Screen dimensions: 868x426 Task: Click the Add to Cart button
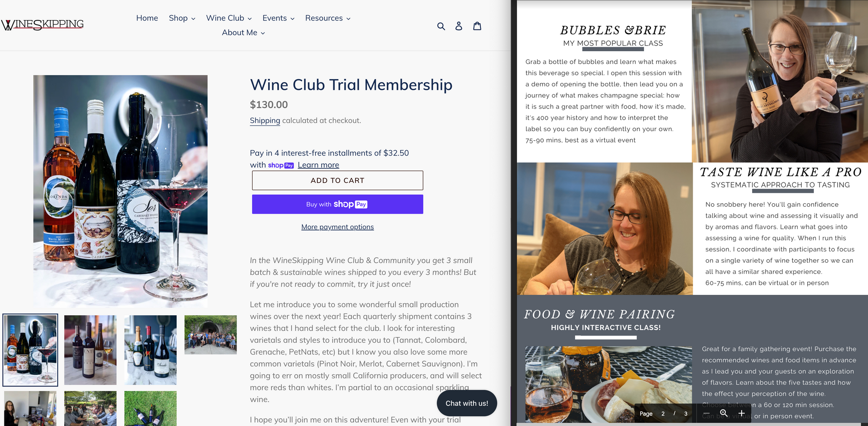[338, 180]
